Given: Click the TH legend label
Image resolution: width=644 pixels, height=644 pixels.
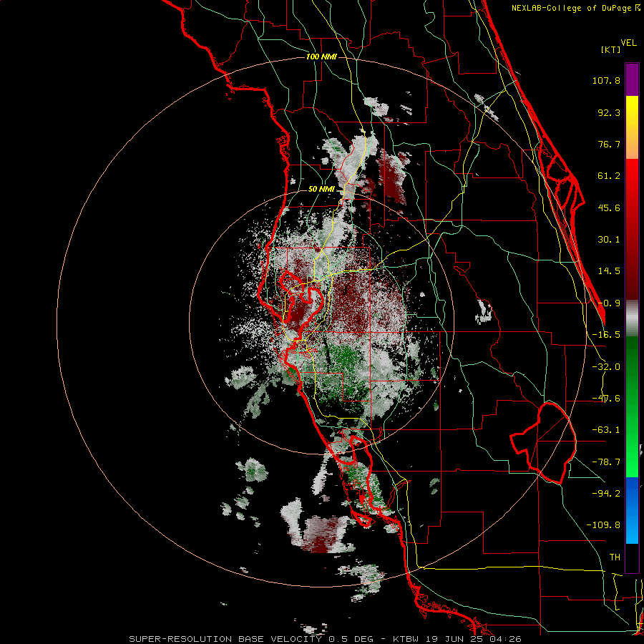Looking at the screenshot, I should pyautogui.click(x=615, y=557).
